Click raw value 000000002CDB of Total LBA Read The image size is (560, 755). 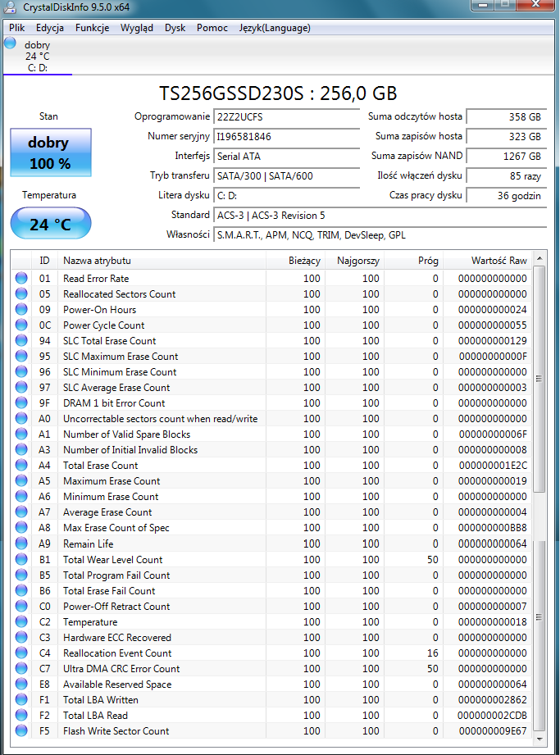click(492, 716)
